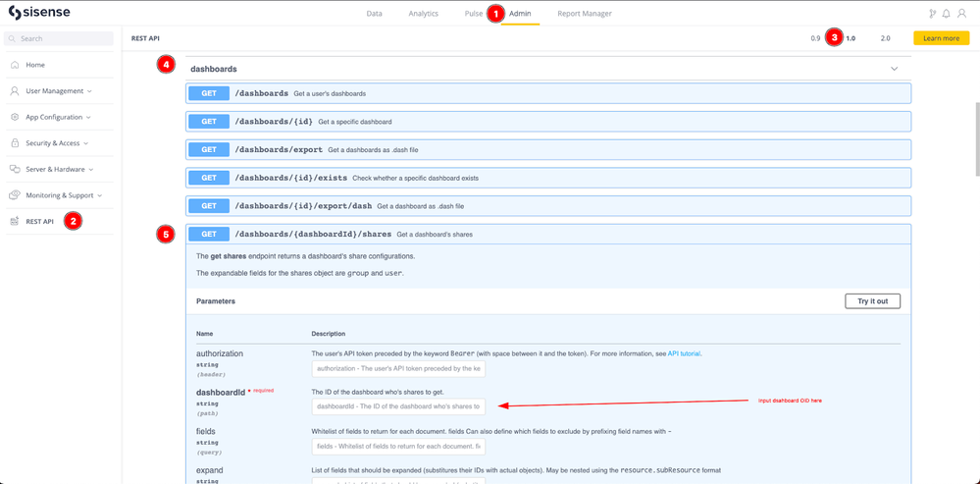Viewport: 980px width, 484px height.
Task: Open the API tutorial link
Action: (x=684, y=353)
